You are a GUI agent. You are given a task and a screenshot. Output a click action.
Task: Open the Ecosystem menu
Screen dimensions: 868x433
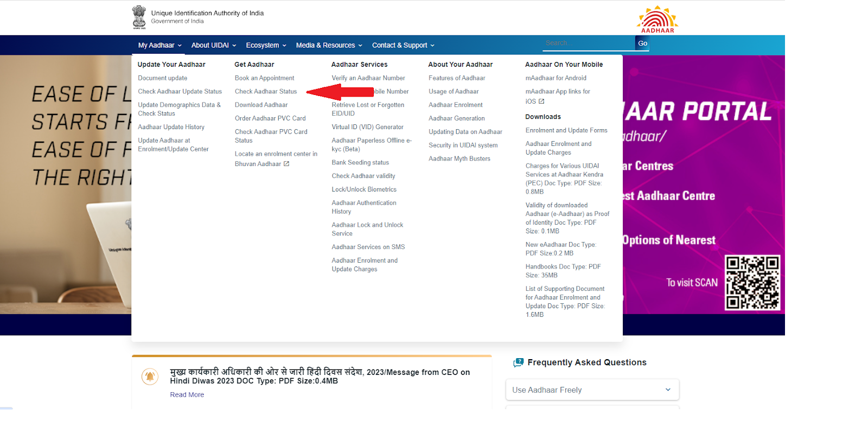click(x=266, y=46)
